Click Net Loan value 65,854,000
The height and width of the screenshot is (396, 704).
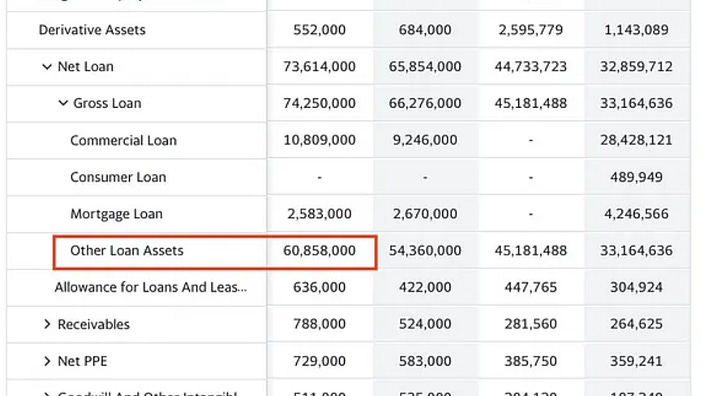pos(425,66)
